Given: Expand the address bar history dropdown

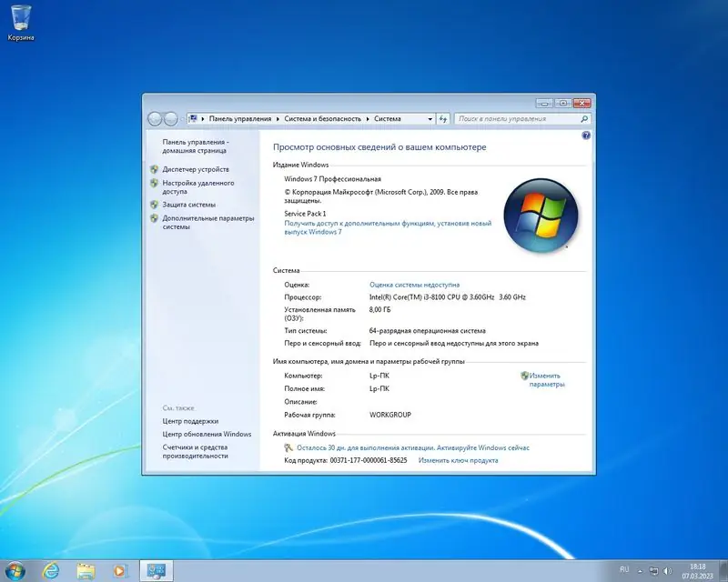Looking at the screenshot, I should [x=430, y=119].
